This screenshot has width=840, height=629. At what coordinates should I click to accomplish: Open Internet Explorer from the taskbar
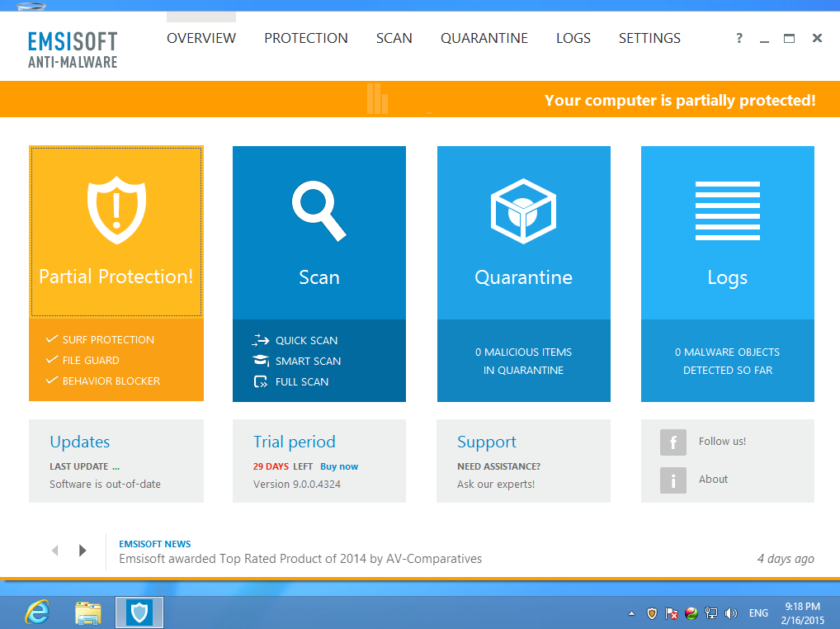click(37, 612)
